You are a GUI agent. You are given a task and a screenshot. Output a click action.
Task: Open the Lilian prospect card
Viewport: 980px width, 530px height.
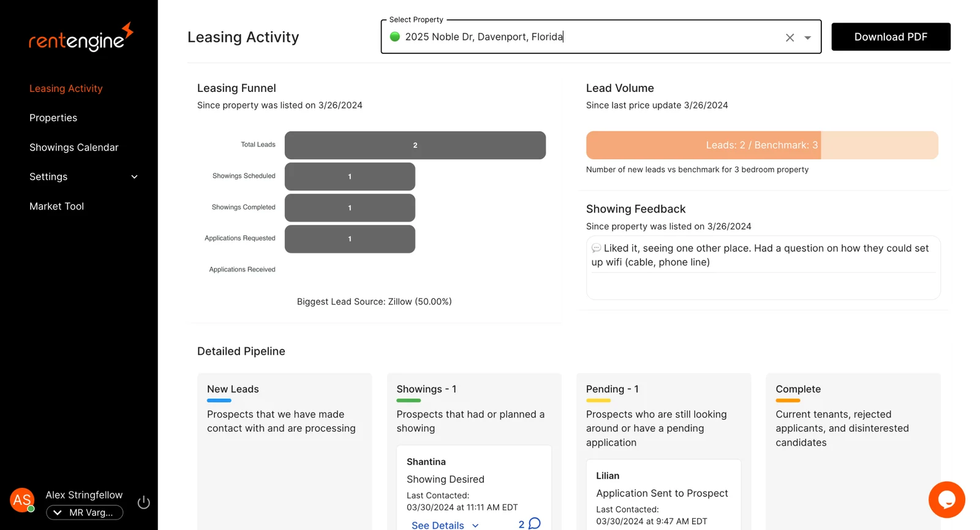[663, 495]
